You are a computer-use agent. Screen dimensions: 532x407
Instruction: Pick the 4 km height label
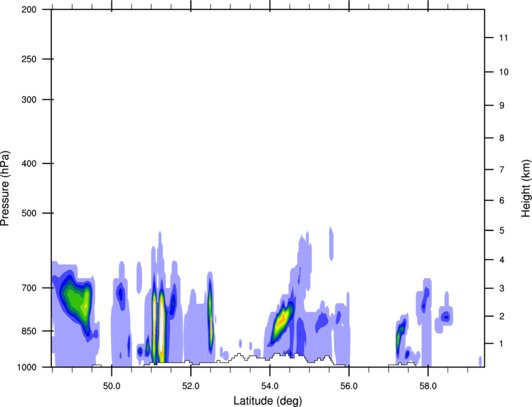click(502, 260)
